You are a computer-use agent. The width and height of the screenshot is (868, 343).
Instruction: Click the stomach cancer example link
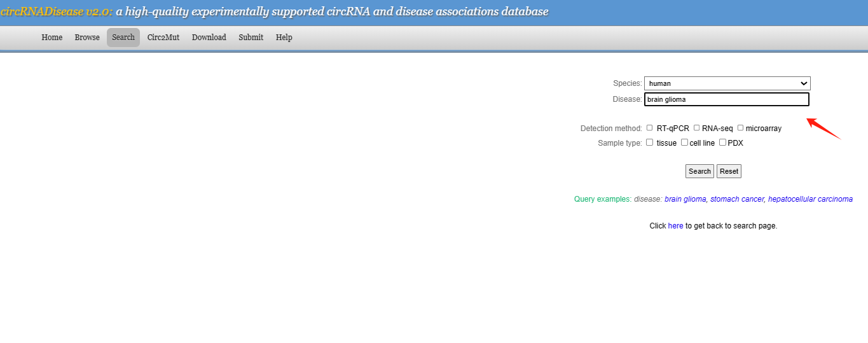[x=737, y=199]
